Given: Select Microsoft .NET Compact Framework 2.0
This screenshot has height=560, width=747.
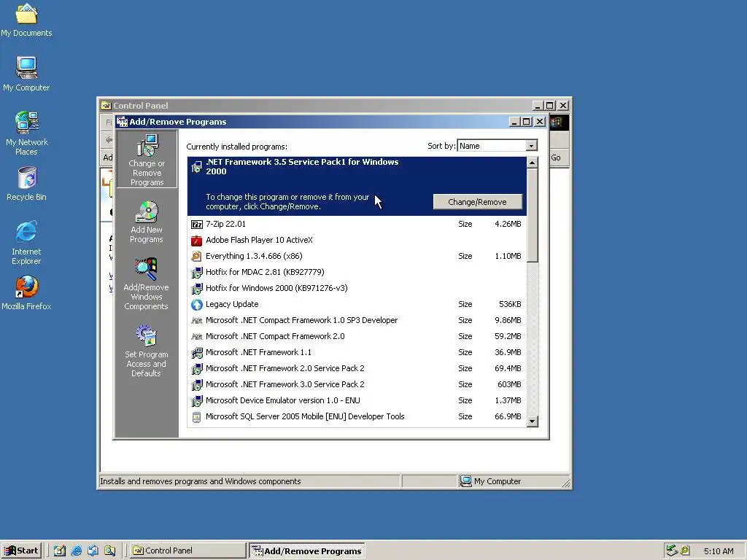Looking at the screenshot, I should [357, 337].
